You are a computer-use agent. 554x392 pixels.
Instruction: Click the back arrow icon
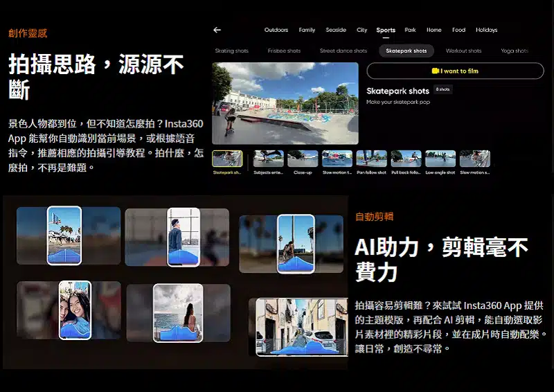point(217,30)
